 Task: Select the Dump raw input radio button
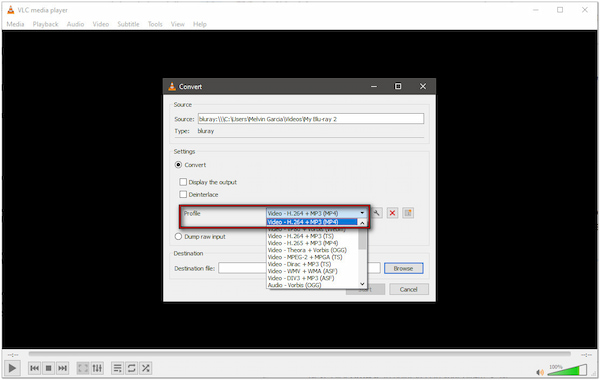[x=178, y=236]
